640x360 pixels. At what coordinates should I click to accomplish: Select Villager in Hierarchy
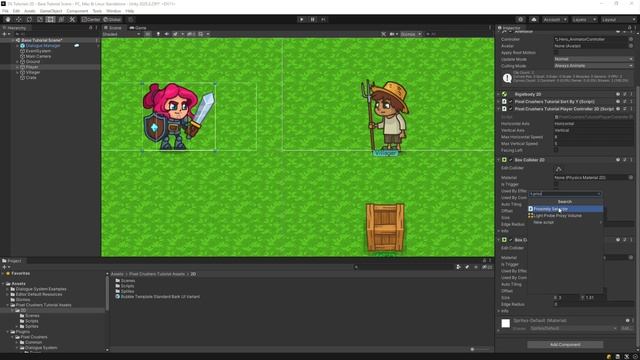pyautogui.click(x=33, y=72)
